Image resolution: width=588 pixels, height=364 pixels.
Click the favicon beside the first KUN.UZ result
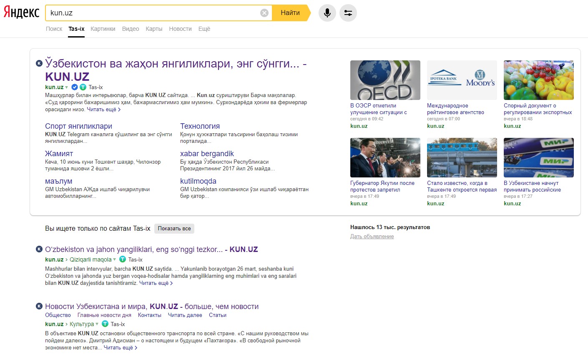pyautogui.click(x=39, y=63)
